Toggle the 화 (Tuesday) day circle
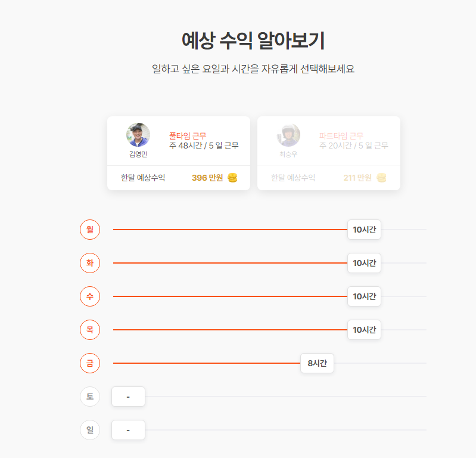Viewport: 476px width, 458px height. tap(90, 263)
